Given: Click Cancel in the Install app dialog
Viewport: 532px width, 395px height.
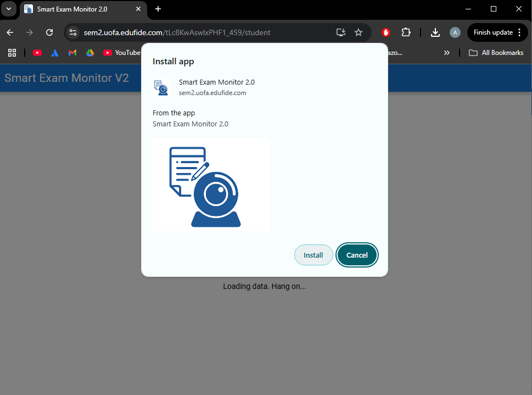Looking at the screenshot, I should click(357, 255).
